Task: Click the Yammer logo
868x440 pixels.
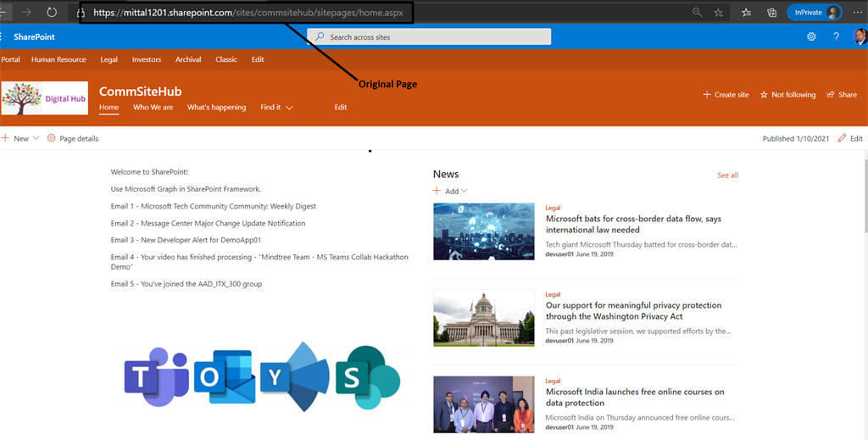Action: pyautogui.click(x=294, y=377)
